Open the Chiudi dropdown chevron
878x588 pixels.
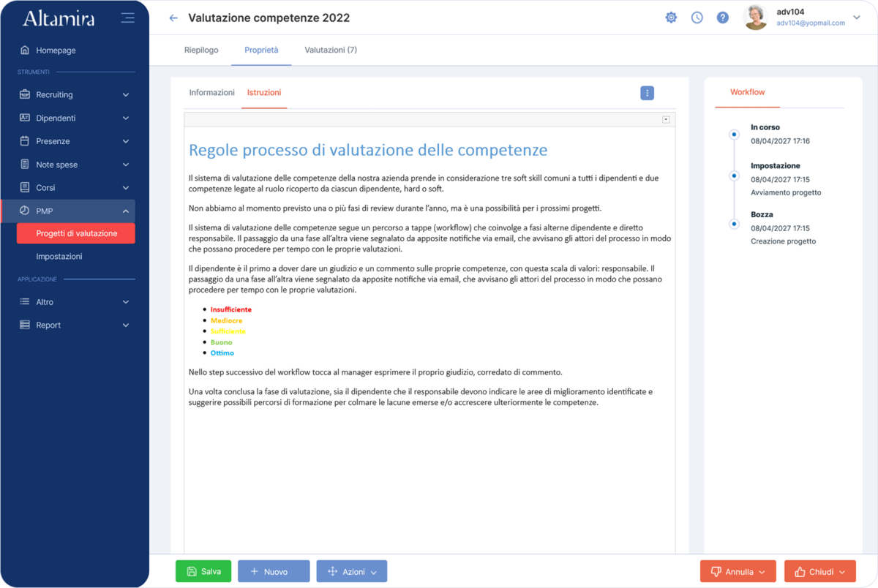click(842, 573)
